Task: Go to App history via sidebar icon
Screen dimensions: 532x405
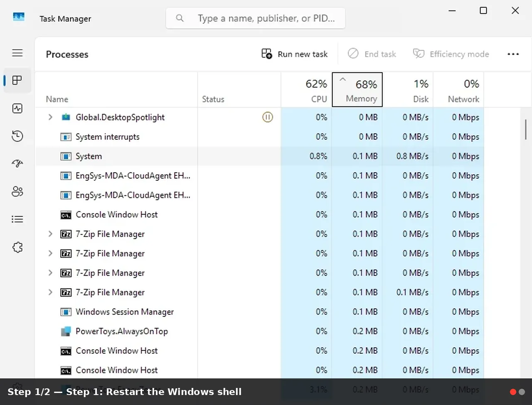Action: point(17,136)
